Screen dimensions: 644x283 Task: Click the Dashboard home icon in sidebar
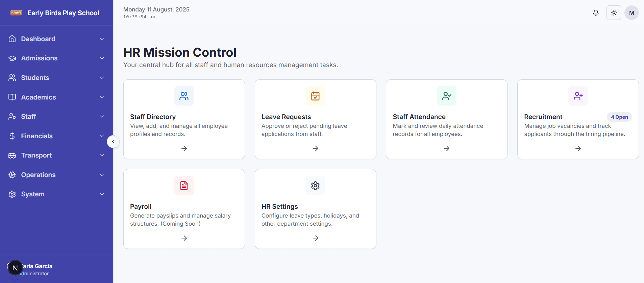(12, 39)
